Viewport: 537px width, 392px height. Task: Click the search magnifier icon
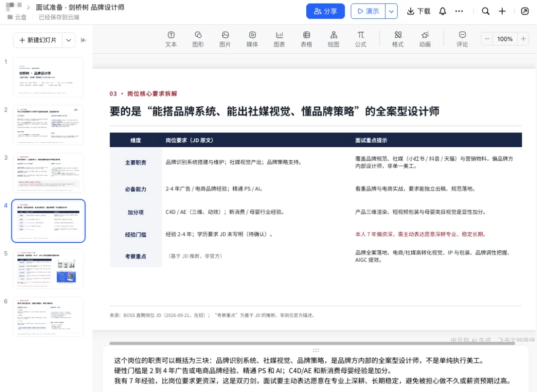(485, 11)
